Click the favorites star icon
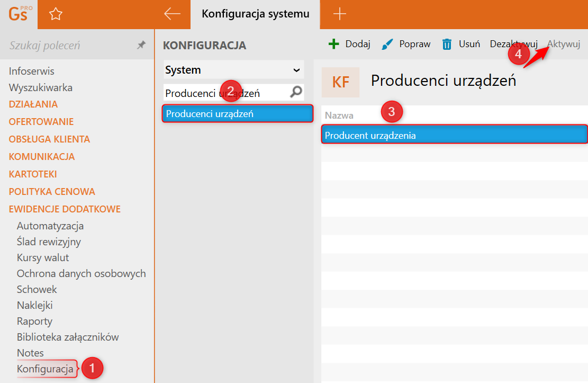The image size is (588, 383). click(56, 14)
